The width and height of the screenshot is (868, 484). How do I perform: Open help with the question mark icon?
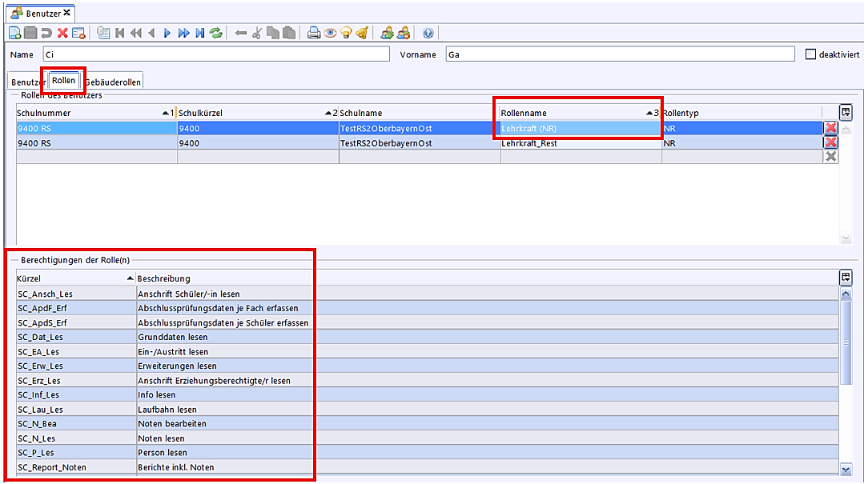(428, 33)
